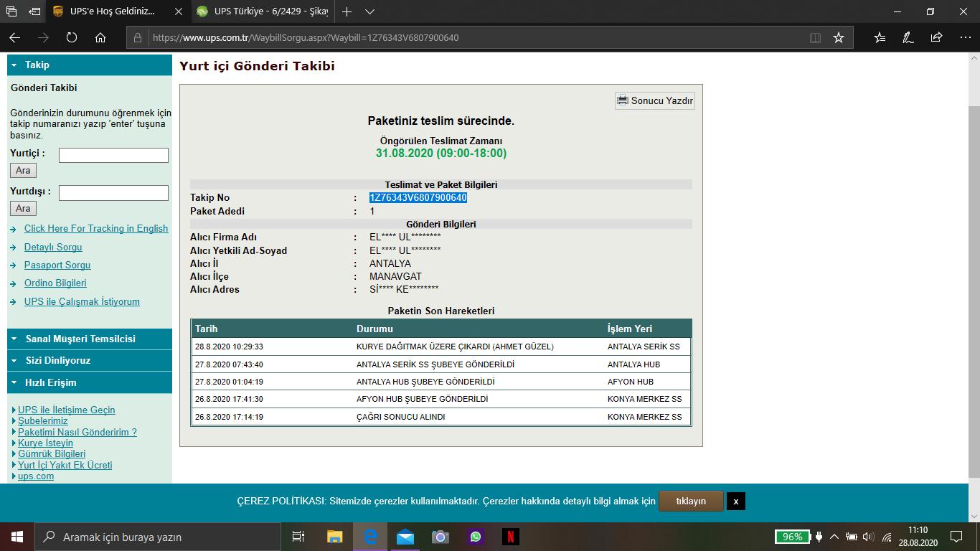
Task: Click the Edge back navigation arrow
Action: [x=14, y=37]
